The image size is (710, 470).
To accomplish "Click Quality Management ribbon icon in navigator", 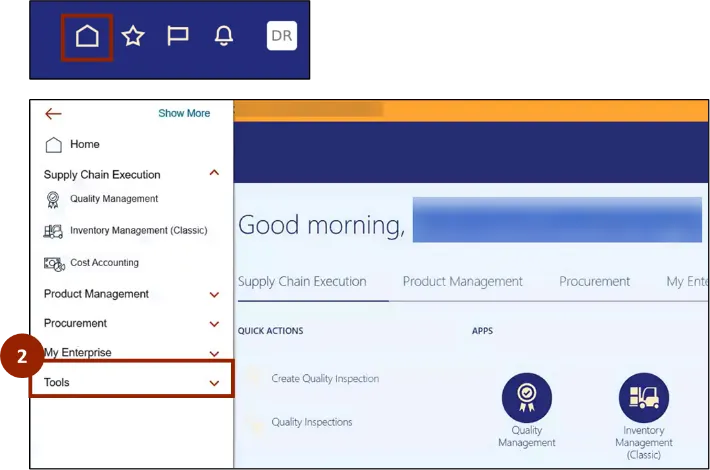I will coord(53,200).
